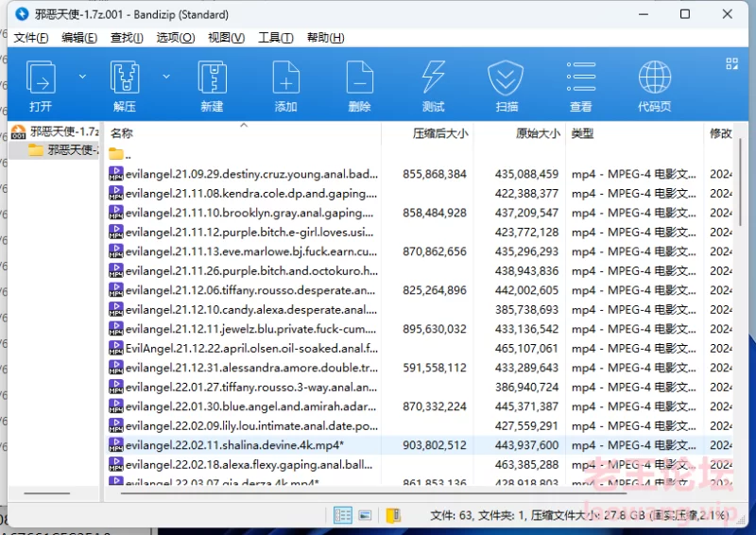
Task: Click mp4 icon of jewelz.blu file row
Action: click(116, 329)
